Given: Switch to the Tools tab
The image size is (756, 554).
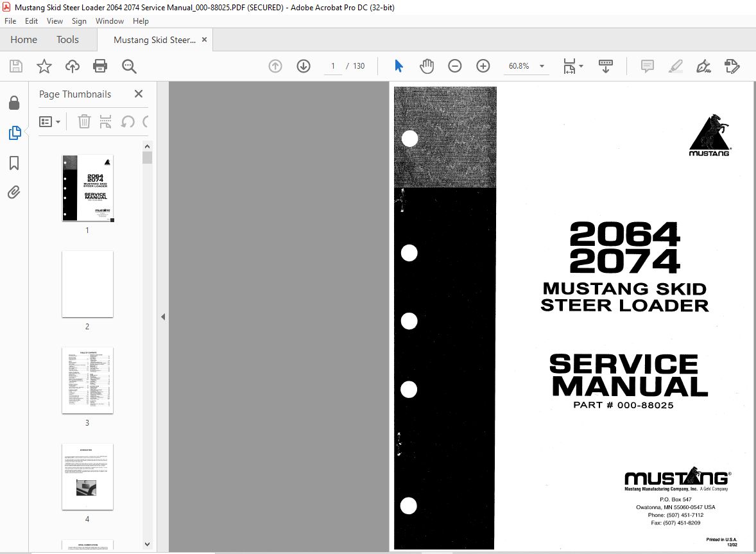Looking at the screenshot, I should click(67, 40).
